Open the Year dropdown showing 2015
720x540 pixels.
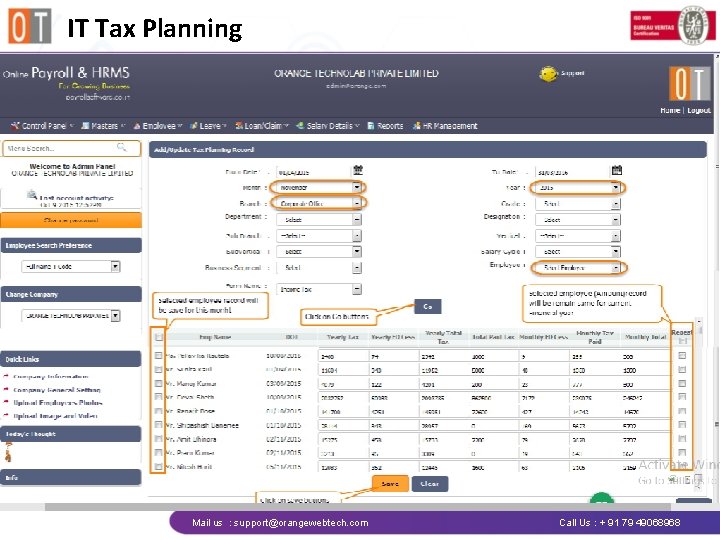click(578, 187)
